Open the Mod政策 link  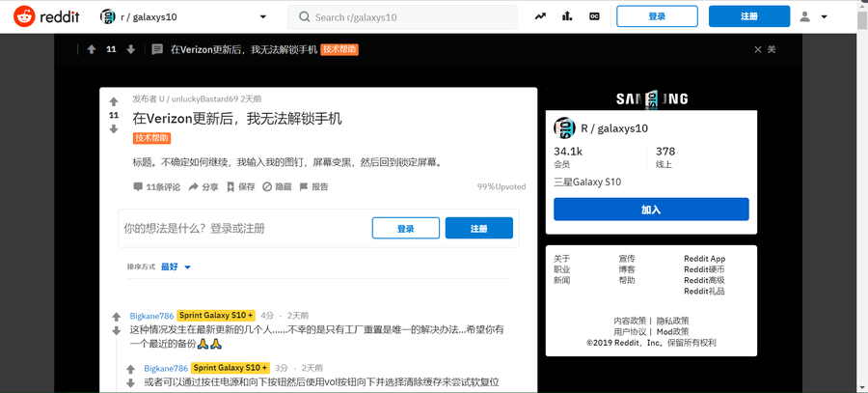[x=672, y=331]
